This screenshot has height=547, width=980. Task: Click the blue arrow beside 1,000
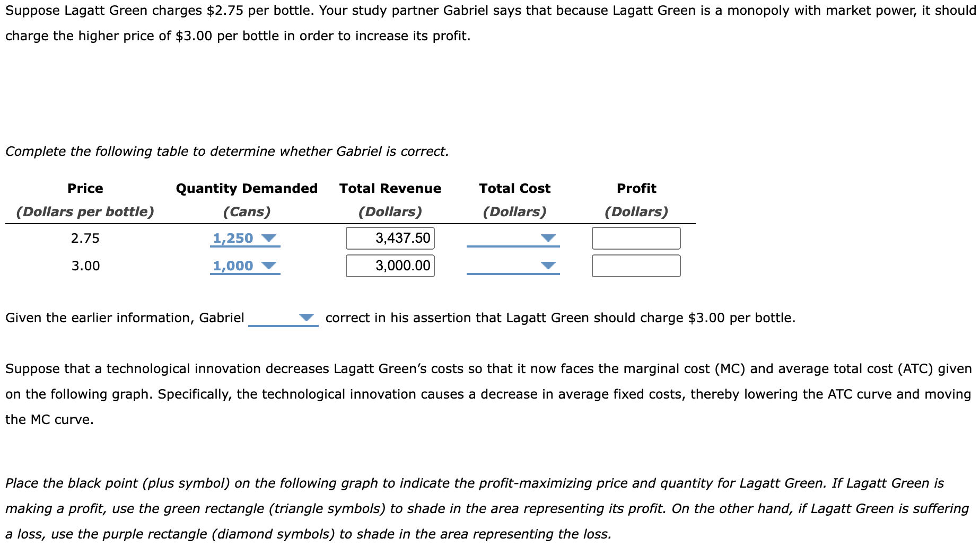[x=268, y=266]
